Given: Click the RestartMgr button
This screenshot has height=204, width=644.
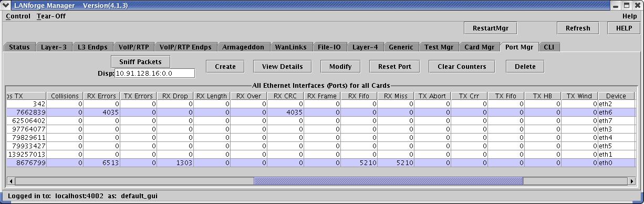Looking at the screenshot, I should pyautogui.click(x=490, y=28).
